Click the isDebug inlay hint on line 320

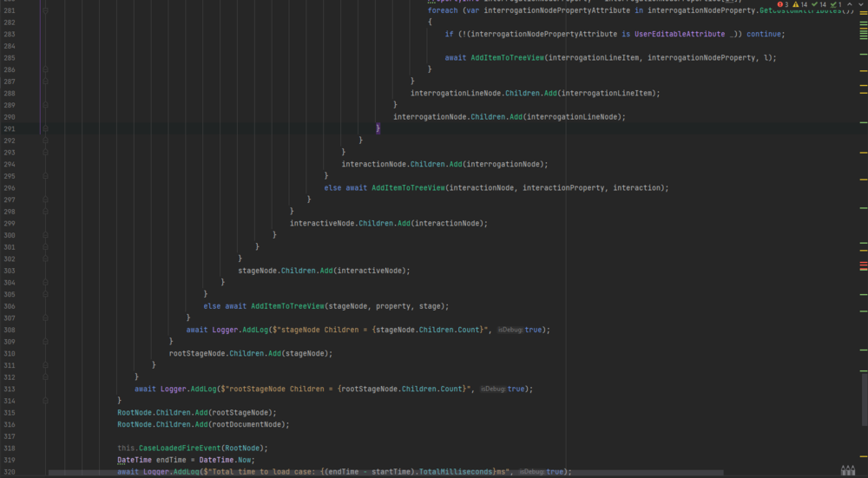click(x=531, y=472)
